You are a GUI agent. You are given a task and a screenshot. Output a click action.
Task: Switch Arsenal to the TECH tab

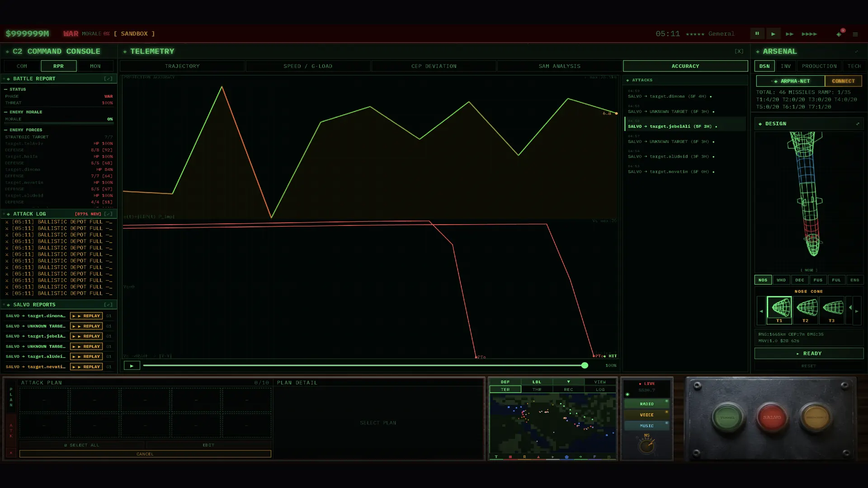coord(854,66)
